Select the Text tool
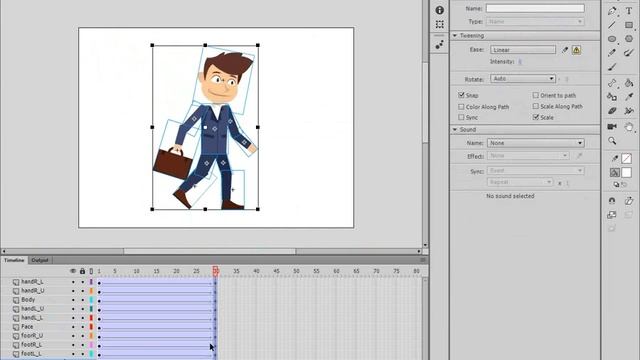 point(629,11)
